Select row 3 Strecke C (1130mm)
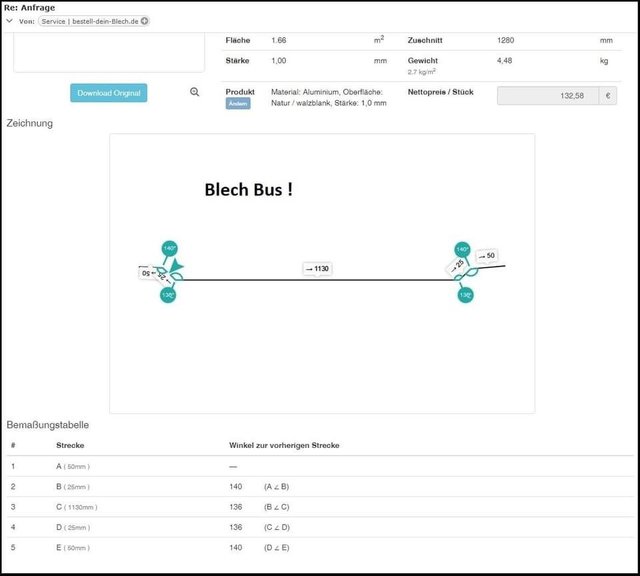 coord(77,507)
